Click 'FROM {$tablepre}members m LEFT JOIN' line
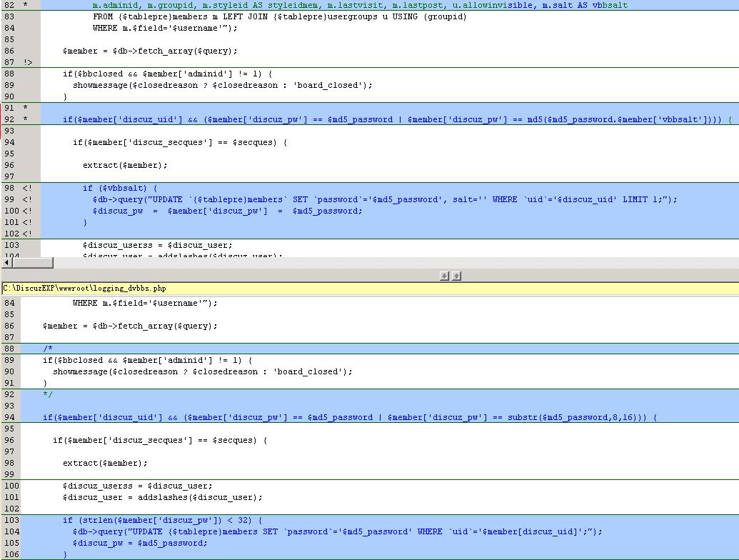The image size is (739, 560). (x=279, y=16)
